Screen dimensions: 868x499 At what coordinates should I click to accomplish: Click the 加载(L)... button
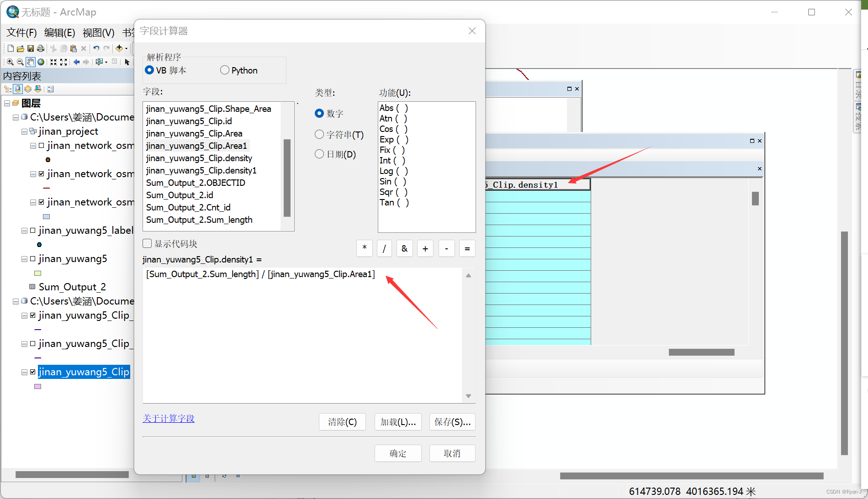tap(398, 422)
